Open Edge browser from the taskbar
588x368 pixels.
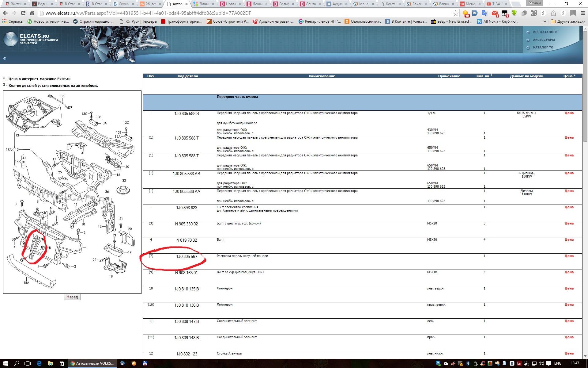coord(39,363)
